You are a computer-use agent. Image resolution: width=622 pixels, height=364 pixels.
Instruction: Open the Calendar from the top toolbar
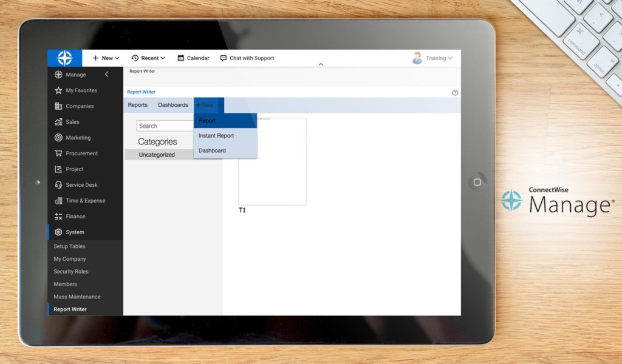tap(193, 58)
